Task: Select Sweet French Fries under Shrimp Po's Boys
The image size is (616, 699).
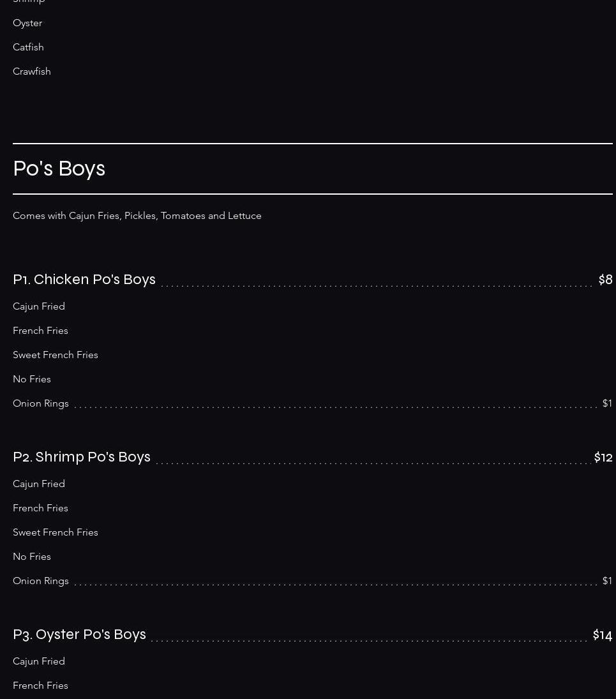Action: click(56, 532)
